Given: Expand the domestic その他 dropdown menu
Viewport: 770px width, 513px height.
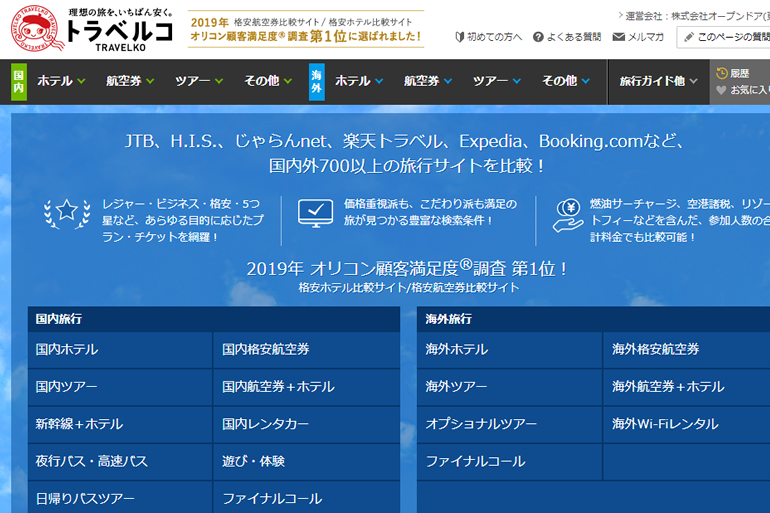Looking at the screenshot, I should pyautogui.click(x=268, y=81).
